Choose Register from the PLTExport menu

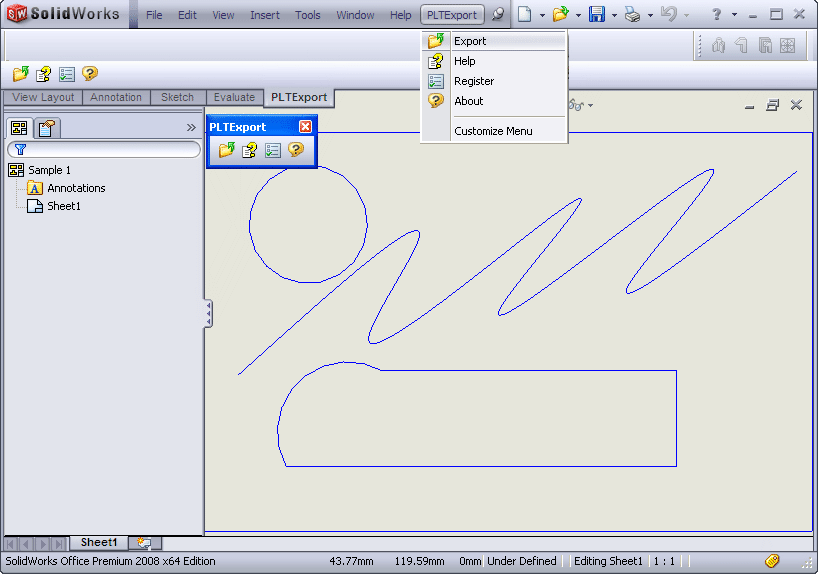click(494, 81)
